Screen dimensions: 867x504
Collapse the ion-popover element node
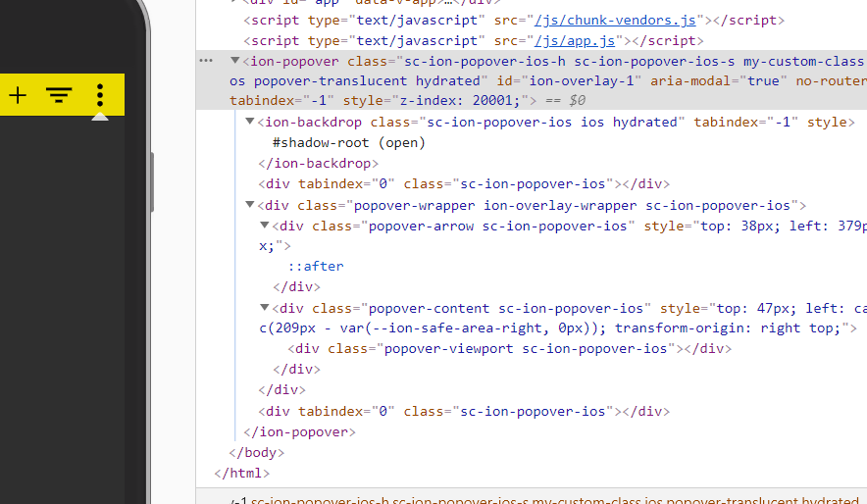click(235, 61)
